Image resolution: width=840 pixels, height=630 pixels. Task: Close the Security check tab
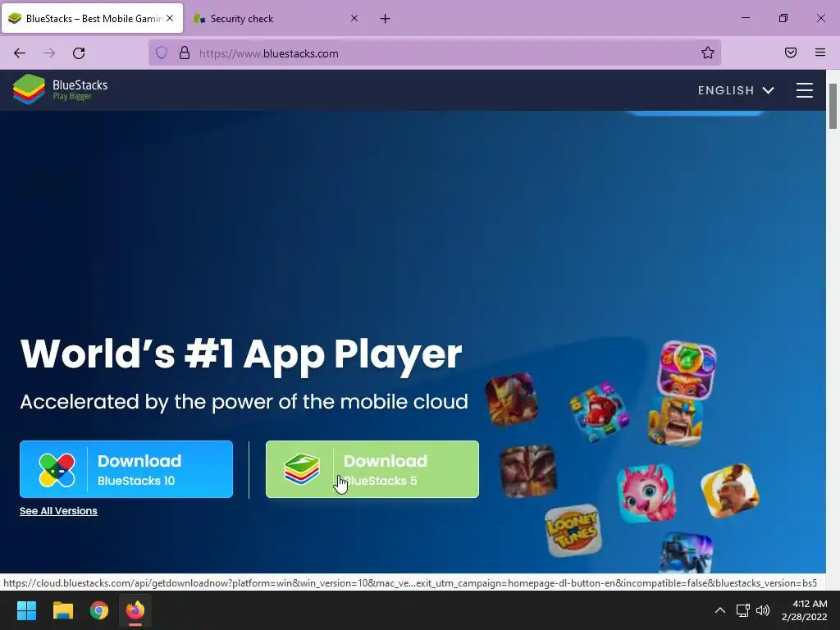point(354,18)
